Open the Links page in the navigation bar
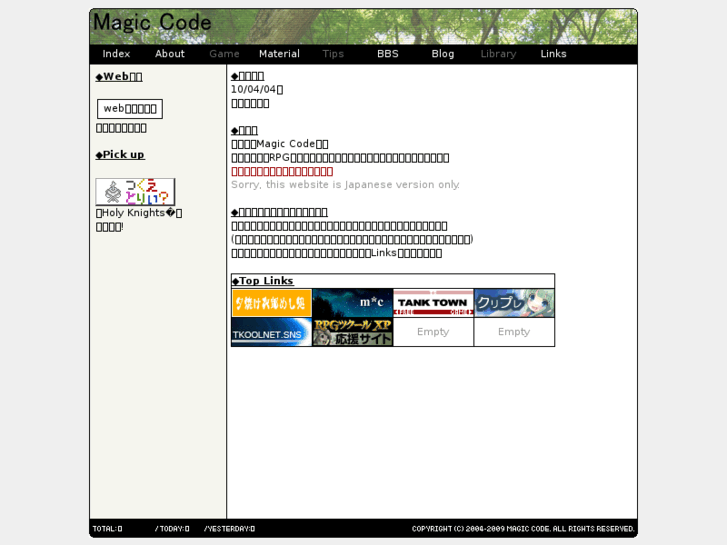727x545 pixels. pos(553,54)
